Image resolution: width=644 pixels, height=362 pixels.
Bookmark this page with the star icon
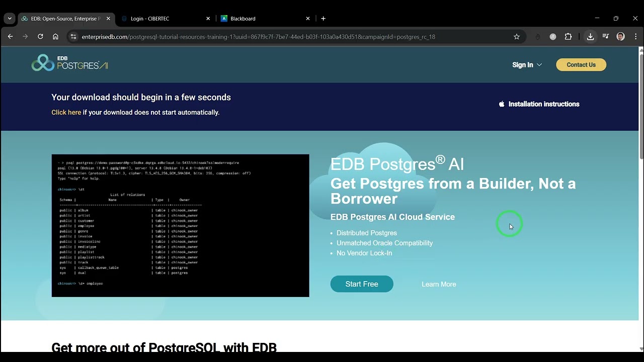click(x=516, y=37)
